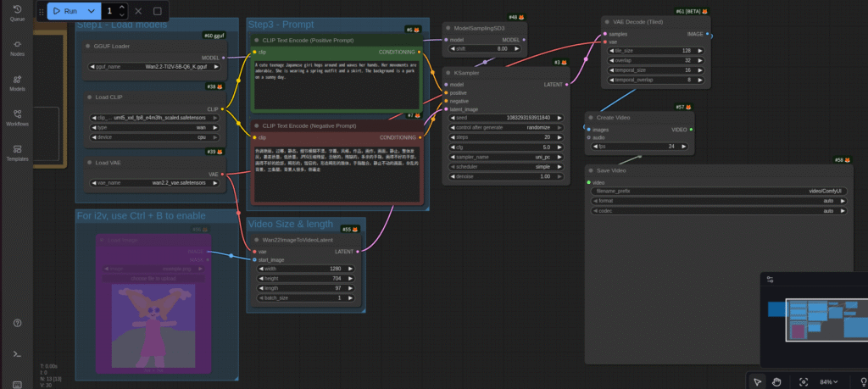Viewport: 868px width, 389px height.
Task: Expand the Run button dropdown arrow
Action: click(x=92, y=11)
